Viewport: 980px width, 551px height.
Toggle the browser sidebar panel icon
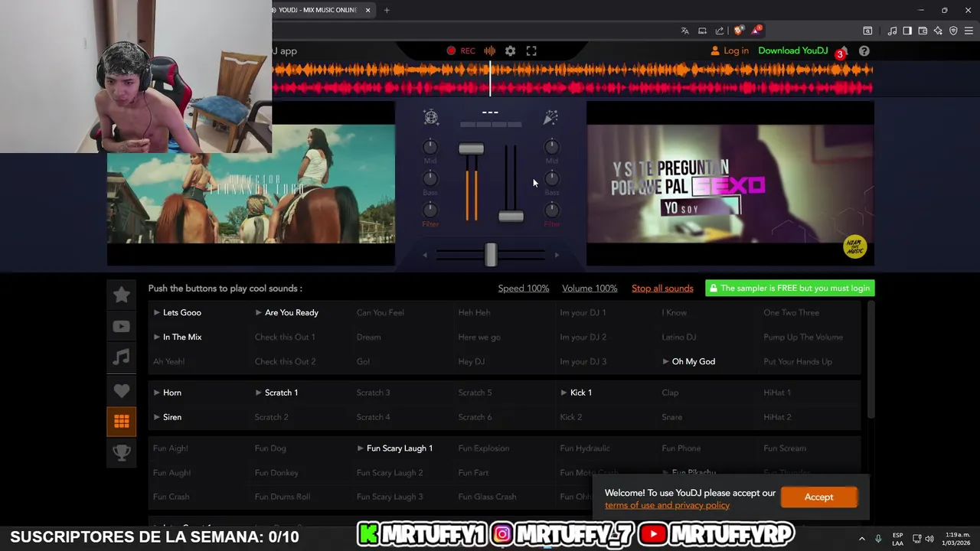[x=907, y=31]
